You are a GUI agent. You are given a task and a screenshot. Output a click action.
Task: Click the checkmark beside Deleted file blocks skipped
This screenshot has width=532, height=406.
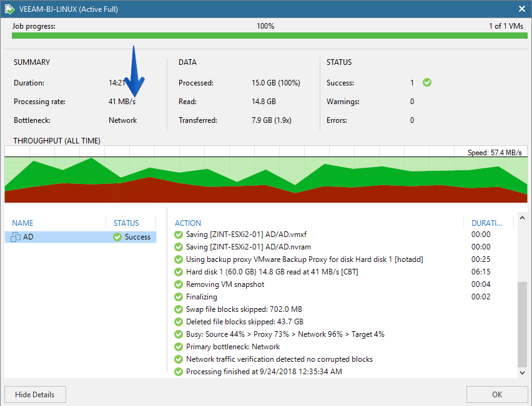click(179, 322)
